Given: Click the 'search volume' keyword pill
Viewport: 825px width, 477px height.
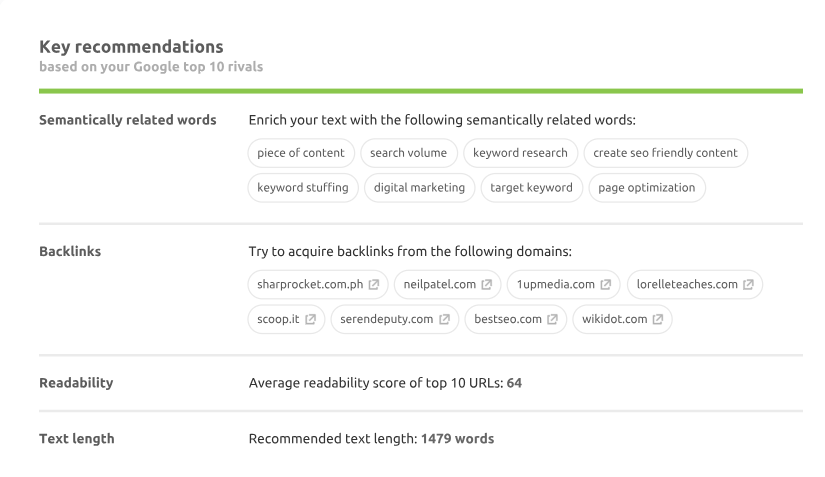Looking at the screenshot, I should point(408,153).
